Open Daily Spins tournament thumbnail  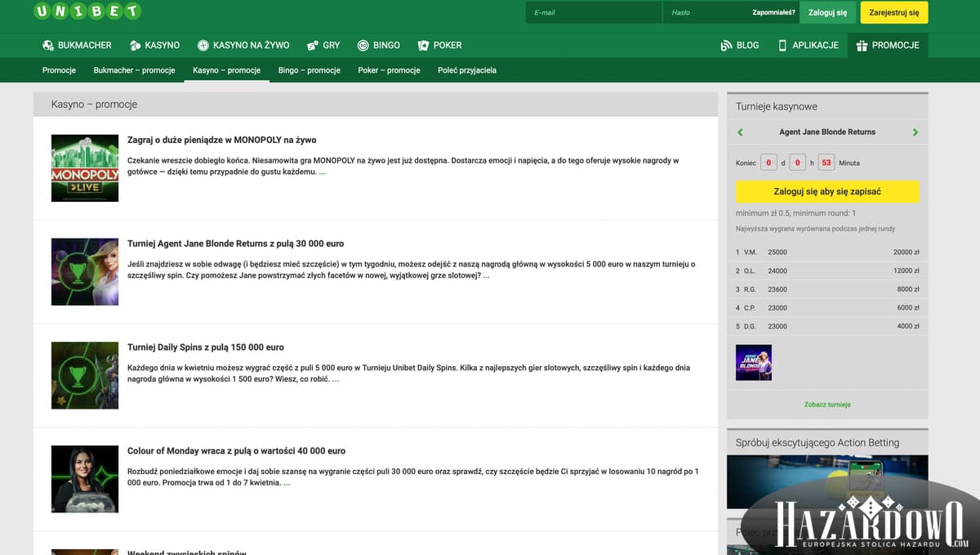(85, 376)
